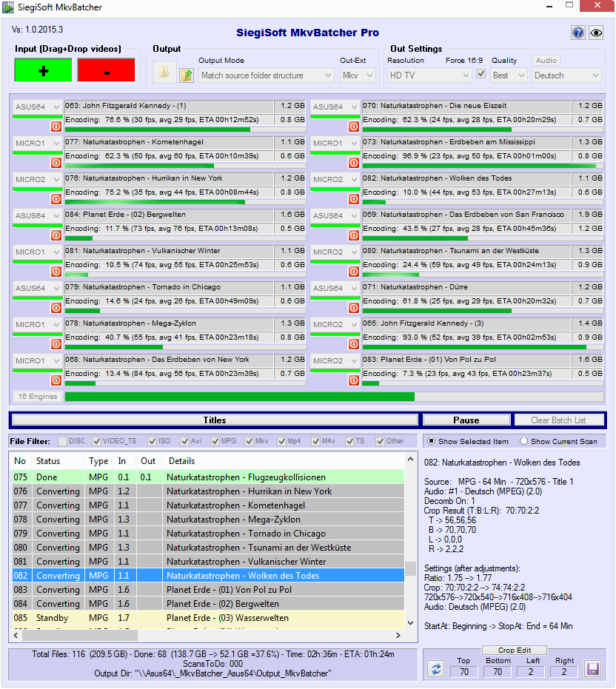The image size is (616, 689).
Task: Click the save crop settings floppy icon
Action: pos(593,669)
